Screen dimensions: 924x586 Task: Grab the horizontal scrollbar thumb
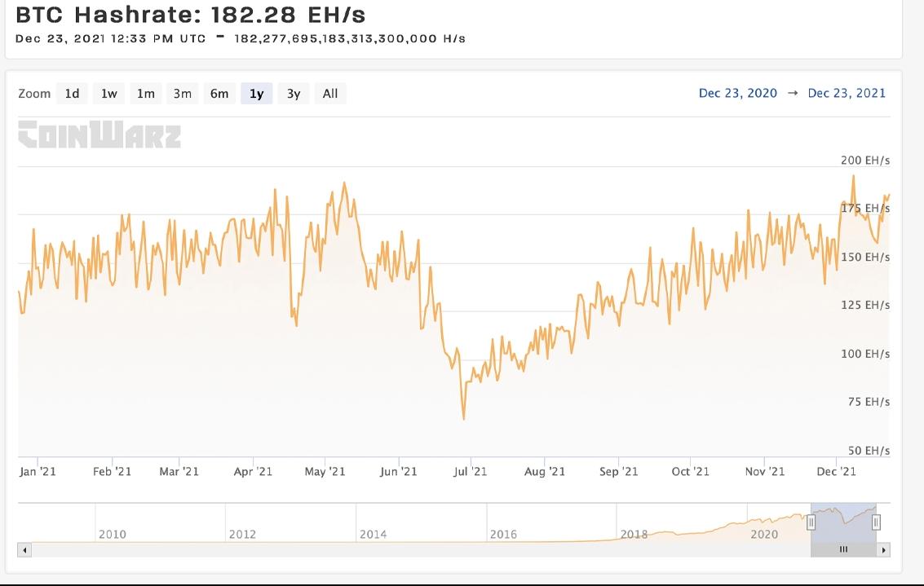(844, 550)
